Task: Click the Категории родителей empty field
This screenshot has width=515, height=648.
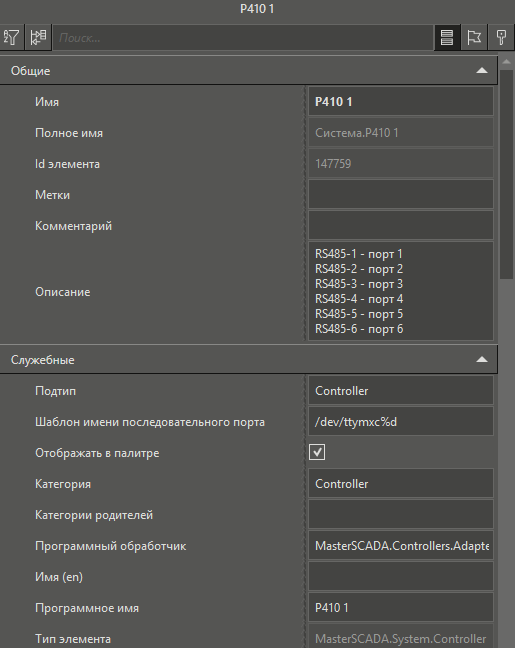Action: click(x=401, y=515)
